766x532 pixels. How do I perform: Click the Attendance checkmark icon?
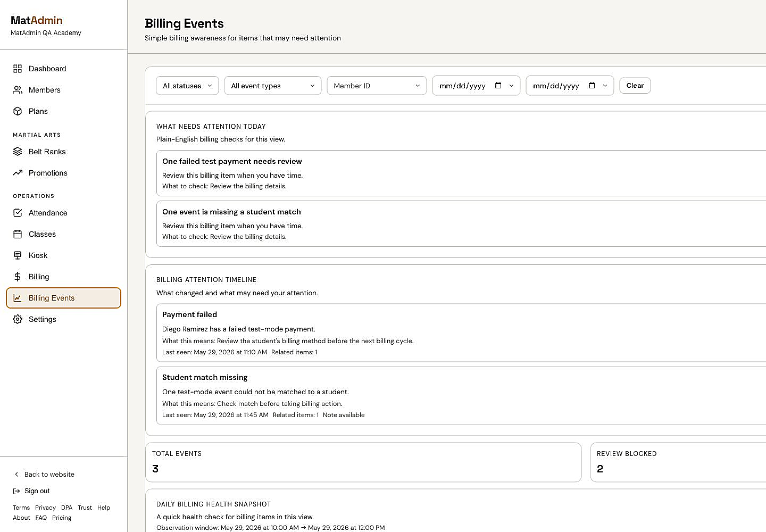click(x=18, y=213)
